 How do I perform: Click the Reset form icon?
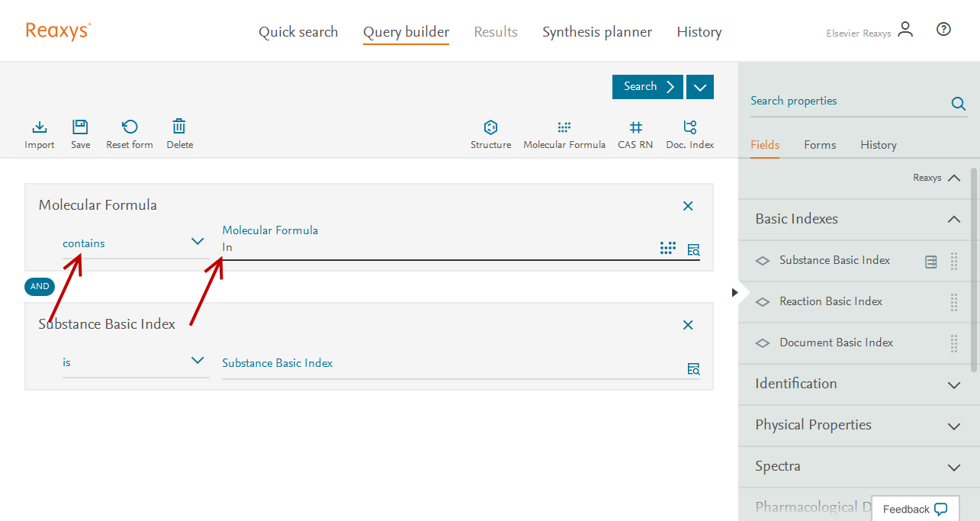(130, 127)
